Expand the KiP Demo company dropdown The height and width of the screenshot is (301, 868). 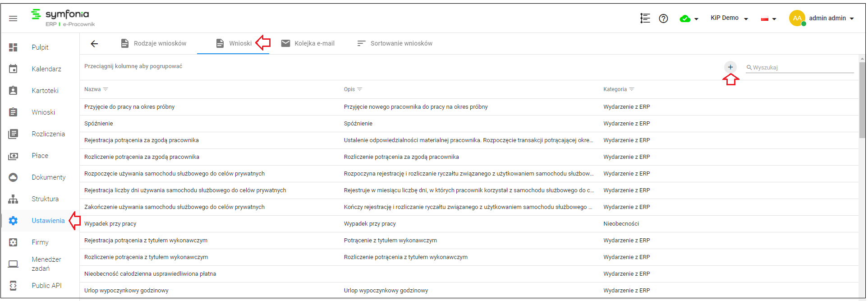[730, 18]
